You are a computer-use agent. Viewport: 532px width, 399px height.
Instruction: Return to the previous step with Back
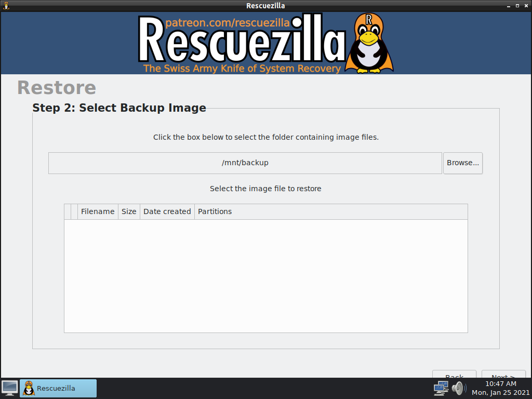[x=454, y=374]
